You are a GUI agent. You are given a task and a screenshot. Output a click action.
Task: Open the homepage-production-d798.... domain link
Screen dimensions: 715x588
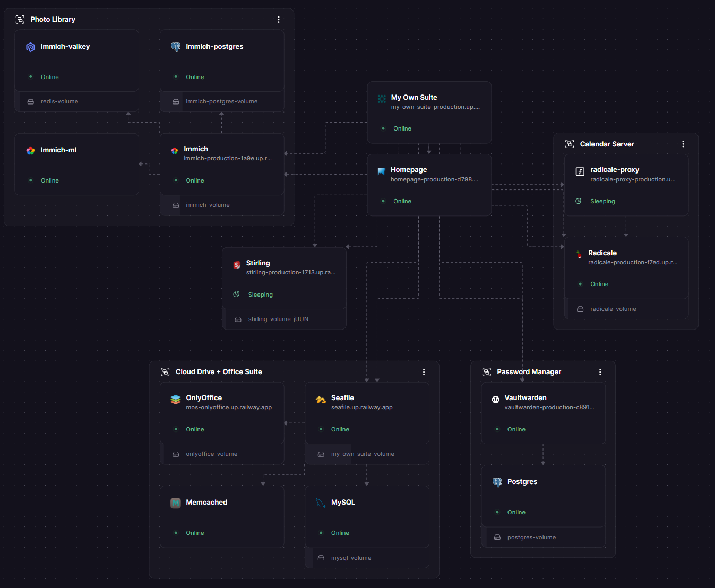point(434,180)
